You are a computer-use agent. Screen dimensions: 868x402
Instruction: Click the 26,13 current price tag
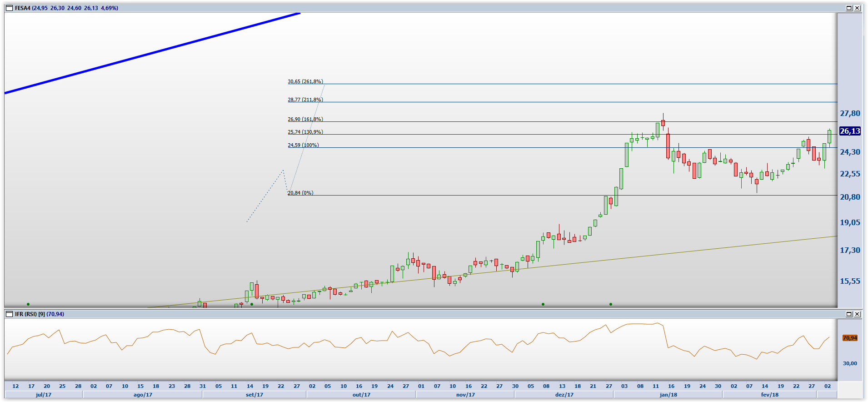pyautogui.click(x=850, y=131)
